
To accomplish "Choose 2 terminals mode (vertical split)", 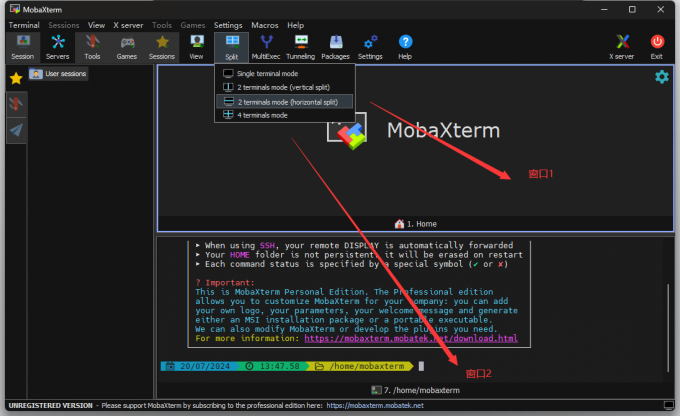I will (284, 87).
